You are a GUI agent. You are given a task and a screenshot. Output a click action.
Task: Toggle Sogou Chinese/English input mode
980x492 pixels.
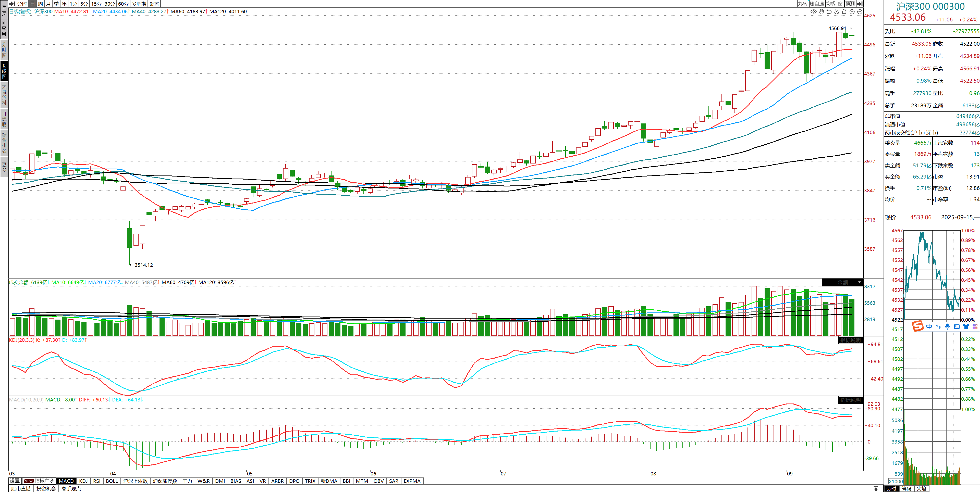click(929, 327)
